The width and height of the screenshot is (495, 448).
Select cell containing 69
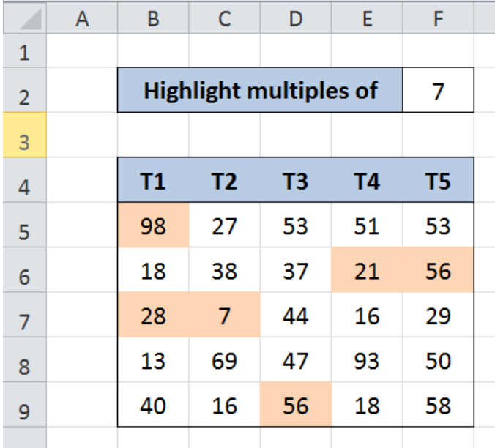click(225, 359)
